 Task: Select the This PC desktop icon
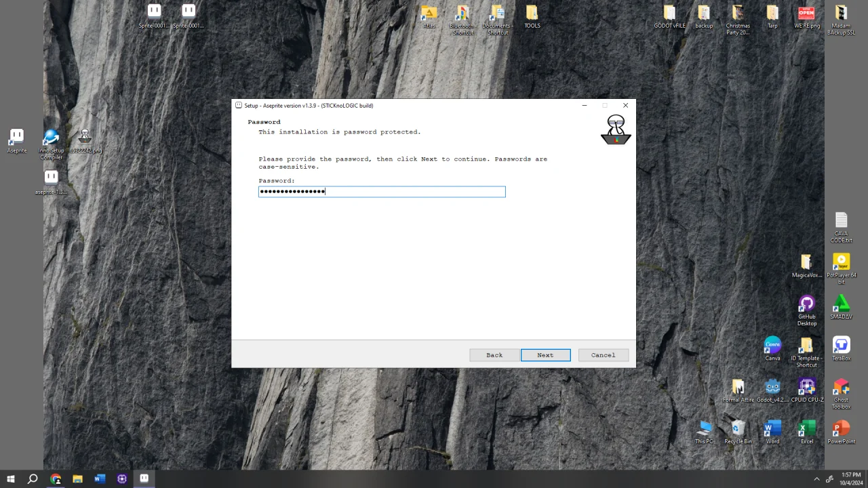coord(704,432)
